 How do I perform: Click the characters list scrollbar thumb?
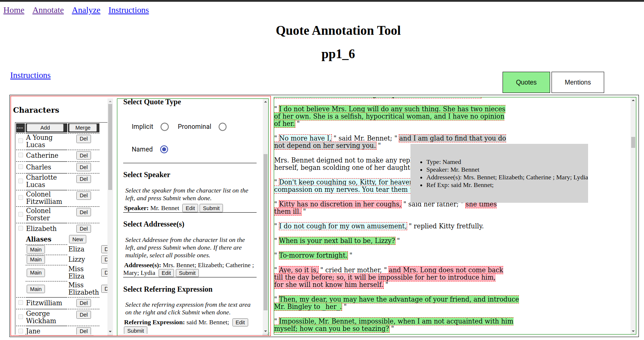click(110, 146)
